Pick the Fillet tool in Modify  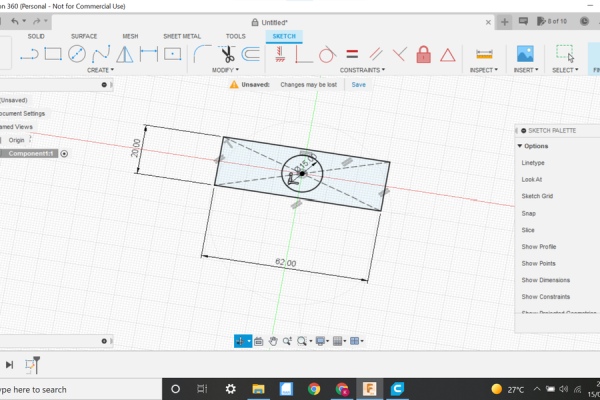202,54
